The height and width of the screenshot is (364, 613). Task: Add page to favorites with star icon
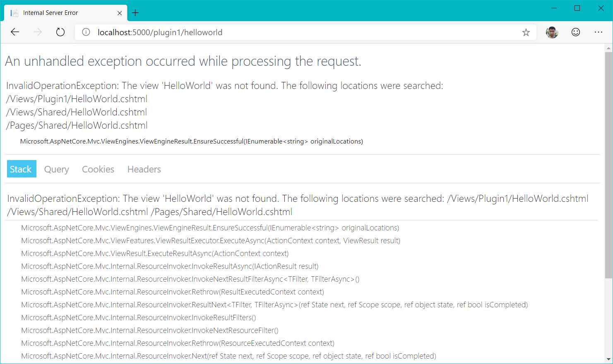coord(526,32)
